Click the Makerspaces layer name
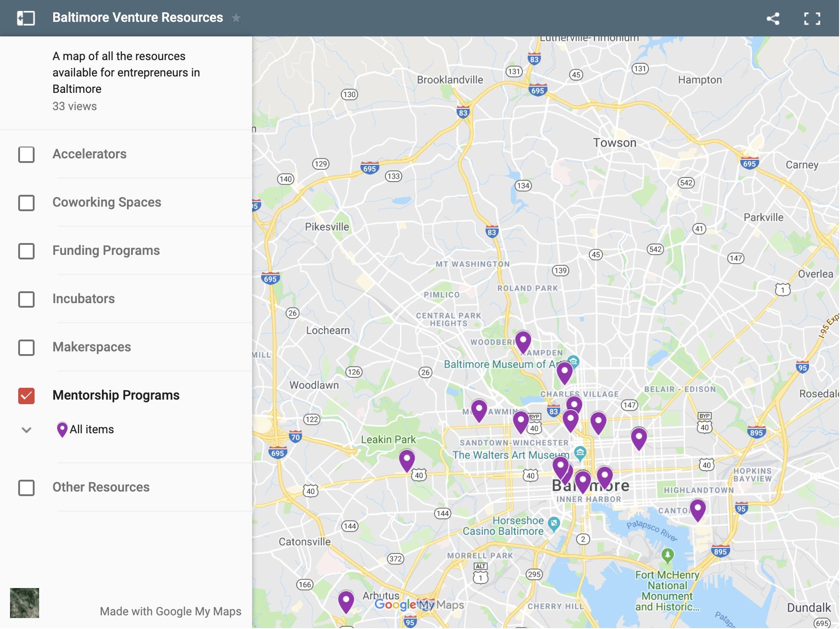The image size is (840, 629). coord(92,347)
